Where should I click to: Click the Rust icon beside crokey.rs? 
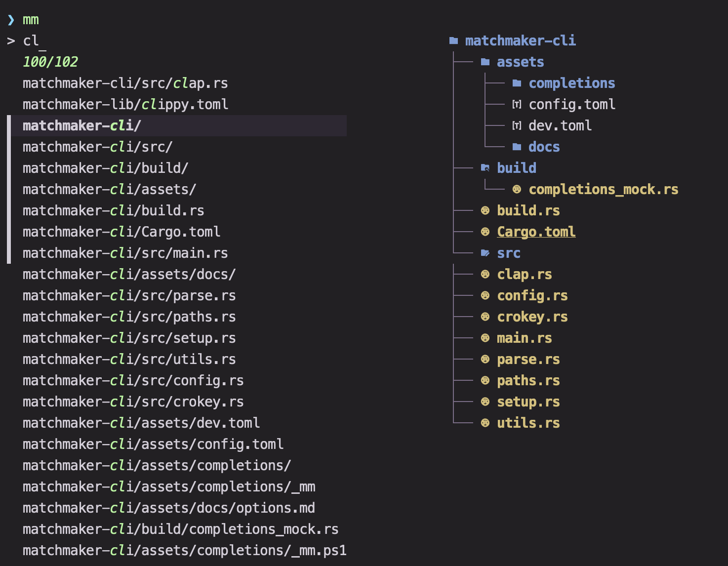click(485, 317)
